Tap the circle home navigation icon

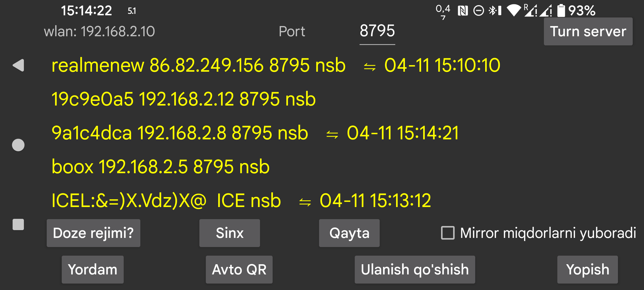[x=18, y=145]
